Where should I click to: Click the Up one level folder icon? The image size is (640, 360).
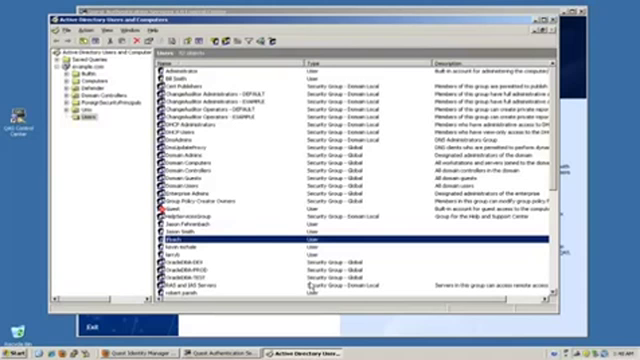[x=84, y=41]
